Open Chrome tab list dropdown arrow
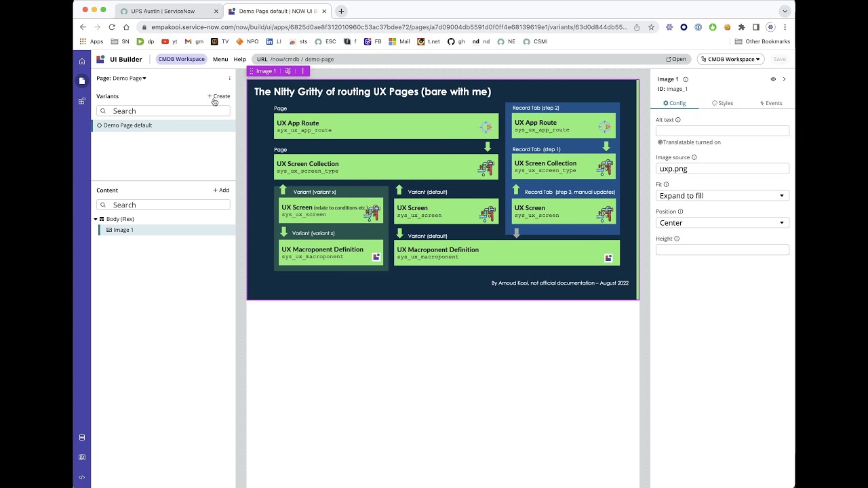The height and width of the screenshot is (488, 868). click(x=785, y=11)
